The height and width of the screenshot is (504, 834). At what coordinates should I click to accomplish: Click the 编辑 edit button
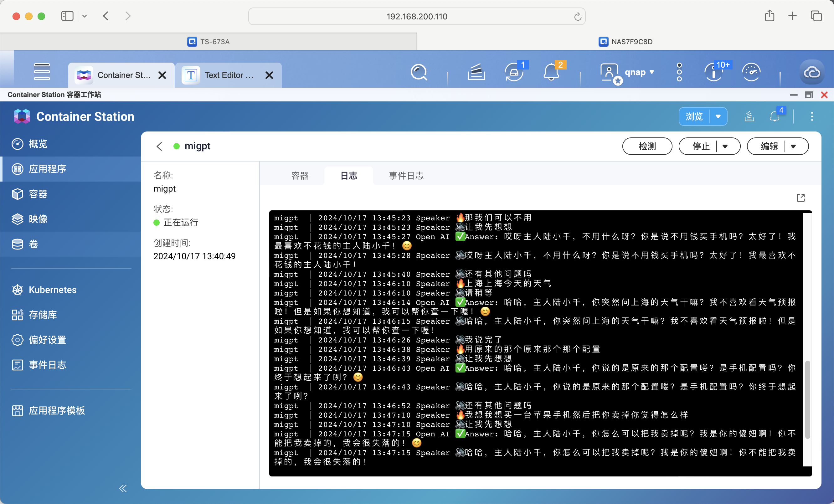click(769, 146)
